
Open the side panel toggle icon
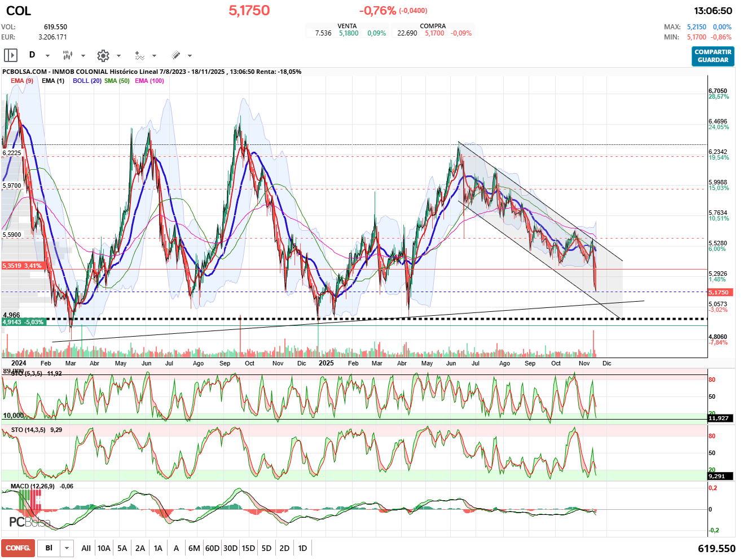pyautogui.click(x=11, y=55)
